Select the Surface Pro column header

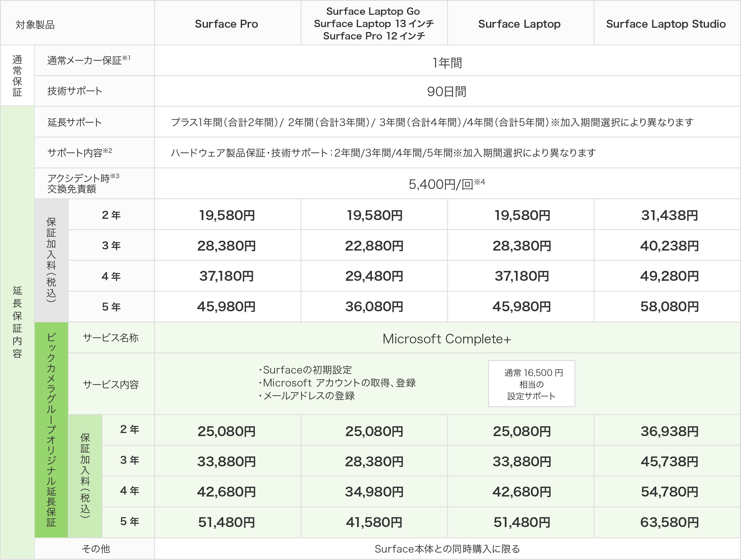[x=226, y=24]
